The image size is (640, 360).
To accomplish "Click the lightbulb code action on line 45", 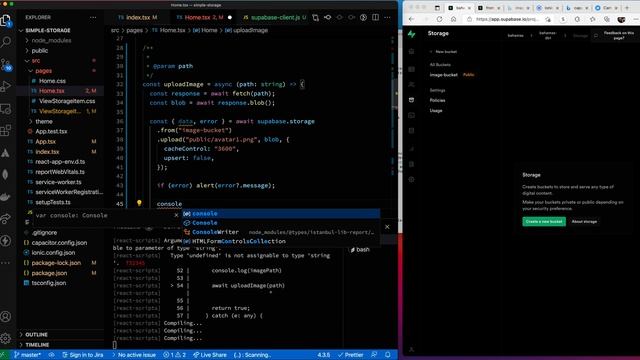I will point(139,203).
